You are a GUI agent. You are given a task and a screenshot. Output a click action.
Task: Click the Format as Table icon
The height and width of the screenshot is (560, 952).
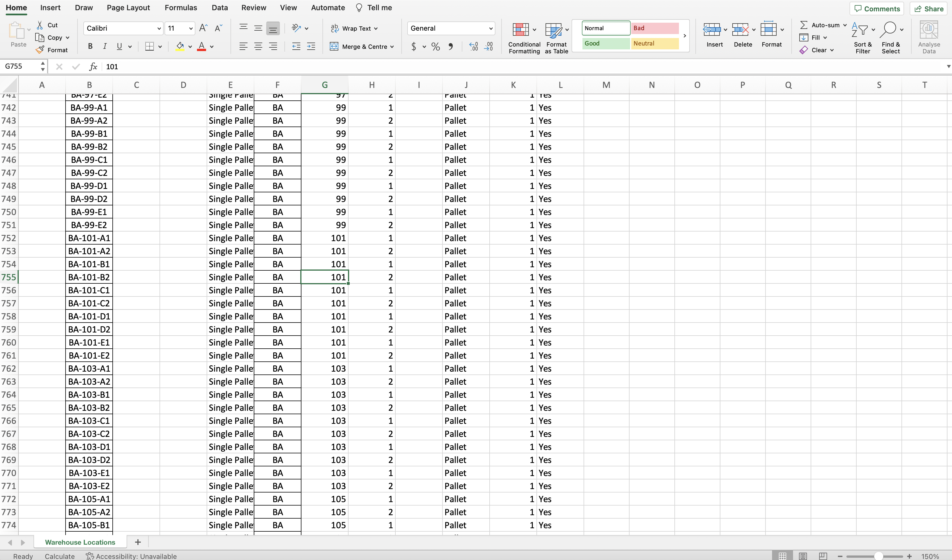tap(553, 30)
